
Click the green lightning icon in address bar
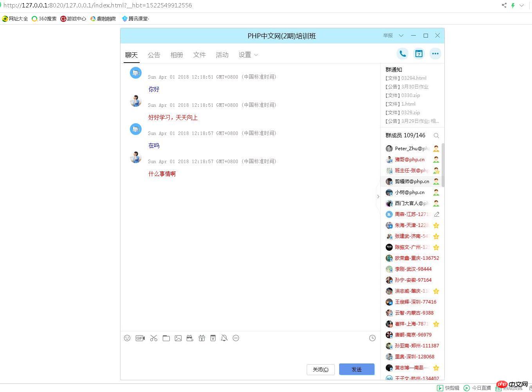tap(513, 5)
